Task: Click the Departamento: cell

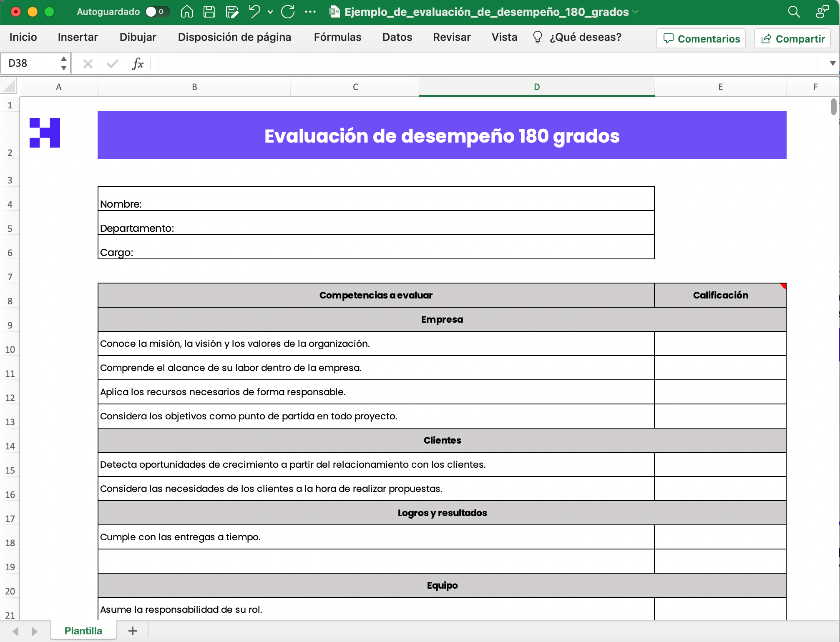Action: tap(376, 223)
